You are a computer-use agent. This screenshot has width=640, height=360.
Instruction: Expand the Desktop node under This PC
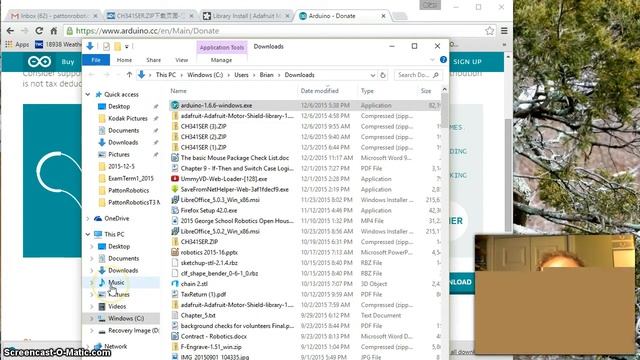(92, 247)
